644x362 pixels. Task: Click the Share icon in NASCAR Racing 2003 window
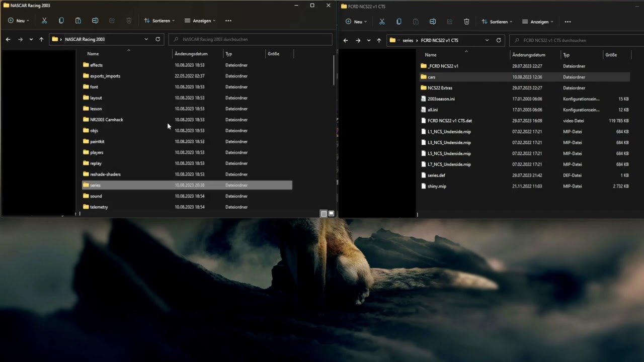pos(112,21)
